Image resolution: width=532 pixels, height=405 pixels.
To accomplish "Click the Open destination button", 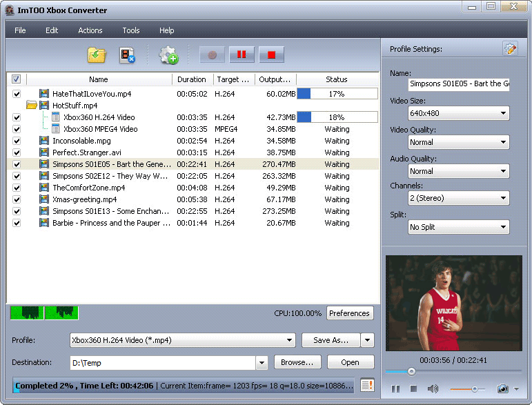I will tap(350, 362).
